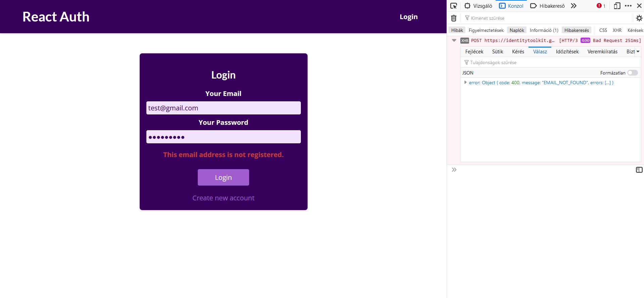Click the red error count badge

coord(601,6)
